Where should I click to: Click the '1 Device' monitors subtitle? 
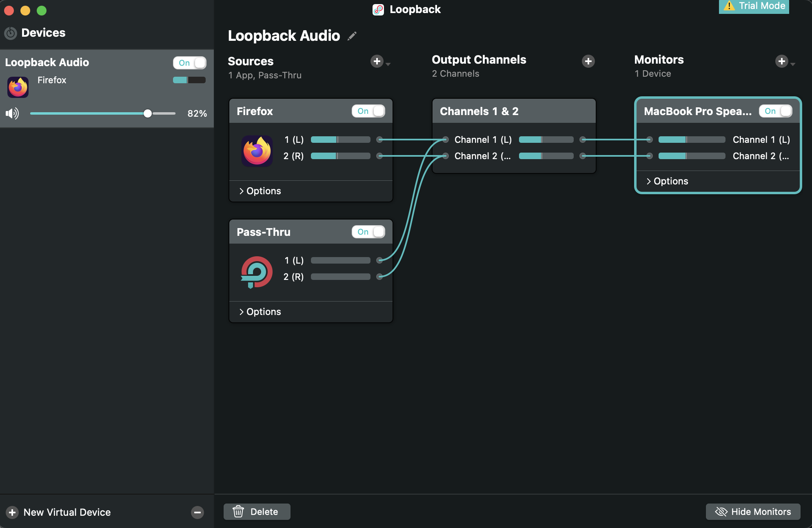click(x=653, y=73)
